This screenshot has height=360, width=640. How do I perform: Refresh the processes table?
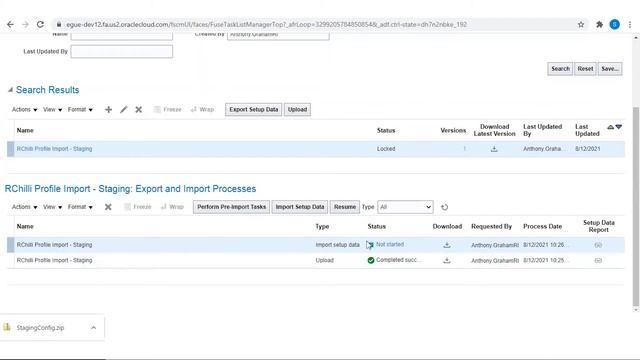click(x=444, y=207)
